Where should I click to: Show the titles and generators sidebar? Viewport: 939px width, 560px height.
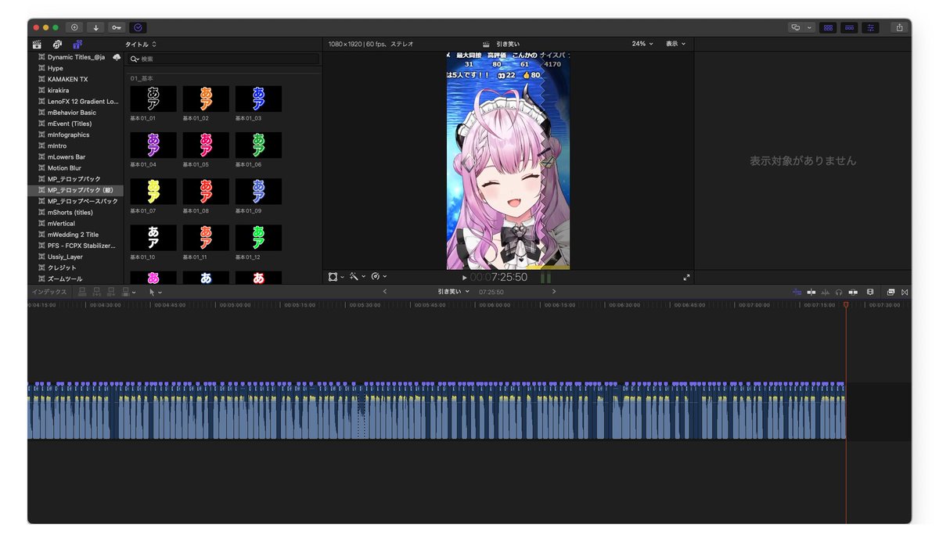pyautogui.click(x=77, y=45)
